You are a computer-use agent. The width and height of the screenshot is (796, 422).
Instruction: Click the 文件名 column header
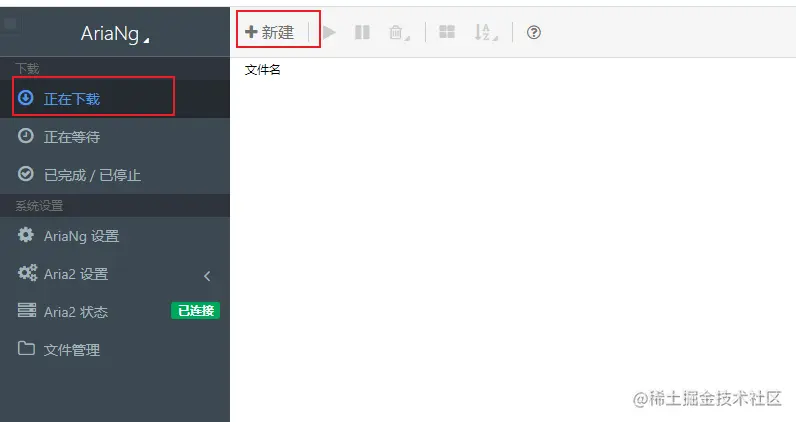tap(262, 70)
